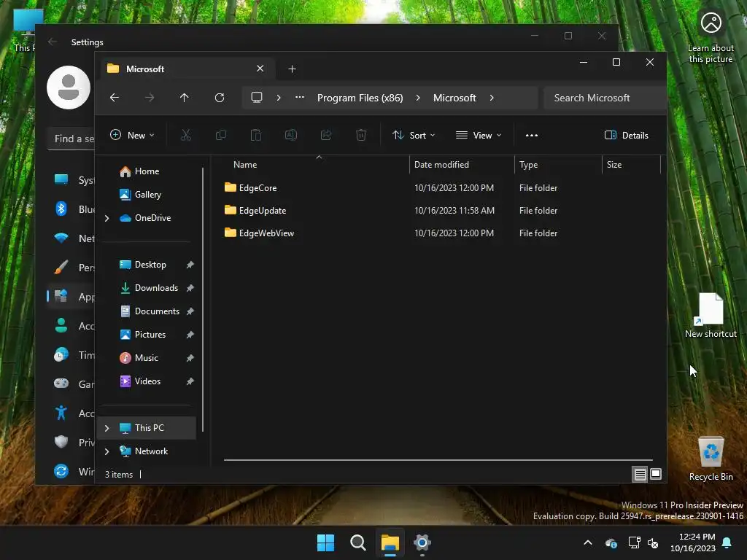Click chevron after the PC address icon
Viewport: 747px width, 560px height.
pyautogui.click(x=279, y=98)
